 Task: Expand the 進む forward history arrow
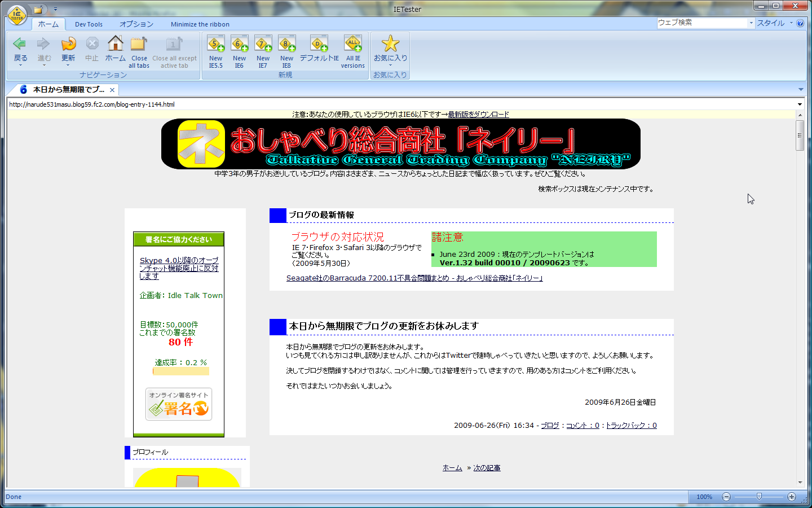pyautogui.click(x=44, y=65)
